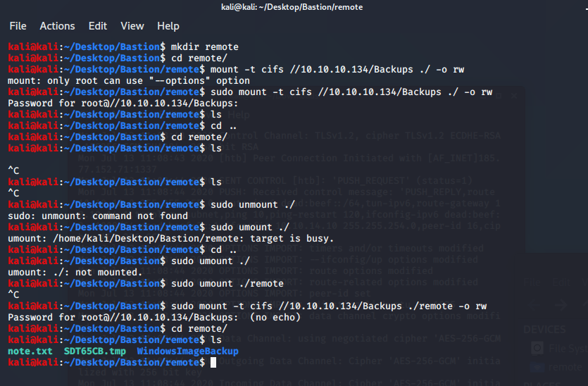588x386 pixels.
Task: Click WindowsImageBackup directory name in output
Action: (x=187, y=351)
